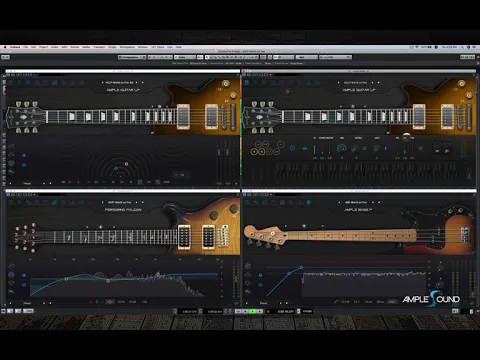Open preset dropdown in top-right Ample Guitar LP

tap(379, 82)
